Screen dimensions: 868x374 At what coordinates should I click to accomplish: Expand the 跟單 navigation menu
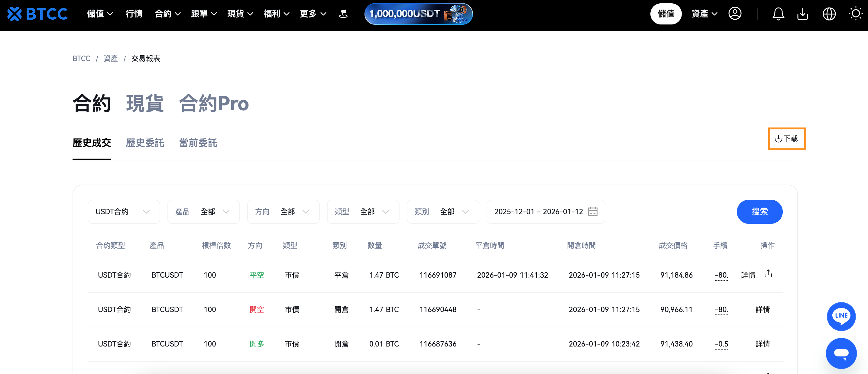pos(204,14)
